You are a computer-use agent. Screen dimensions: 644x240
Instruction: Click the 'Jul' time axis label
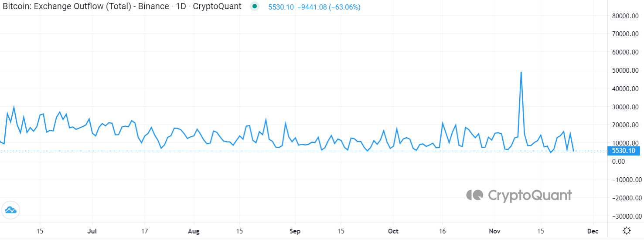[x=92, y=231]
